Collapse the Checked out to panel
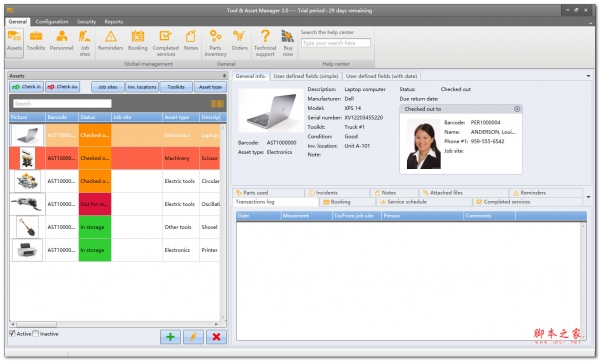Viewport: 600px width, 361px height. (517, 109)
